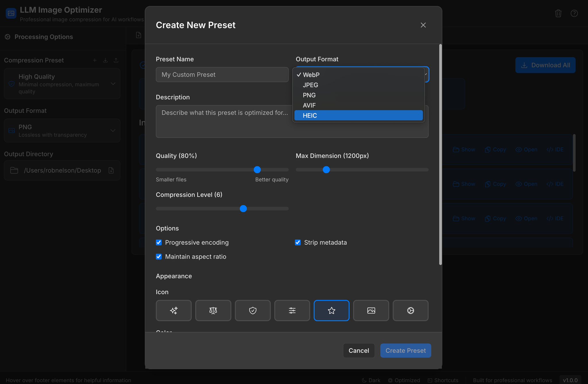
Task: Click the LLM Image Optimizer logo
Action: pyautogui.click(x=11, y=13)
